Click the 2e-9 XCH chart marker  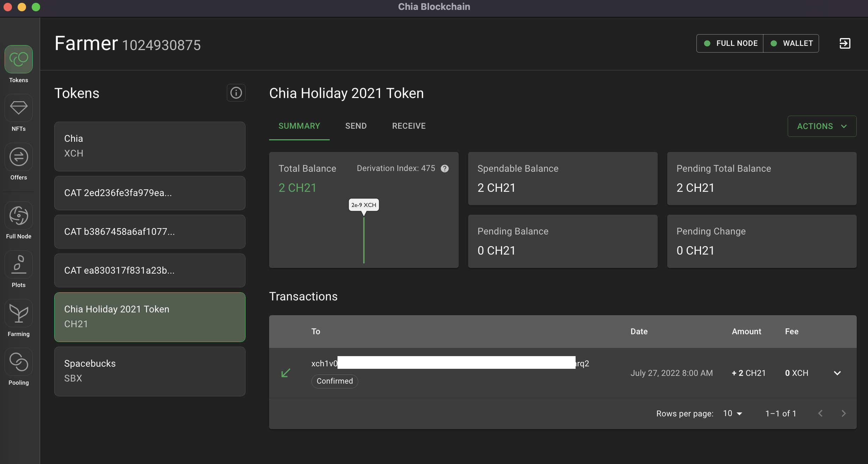pos(364,205)
